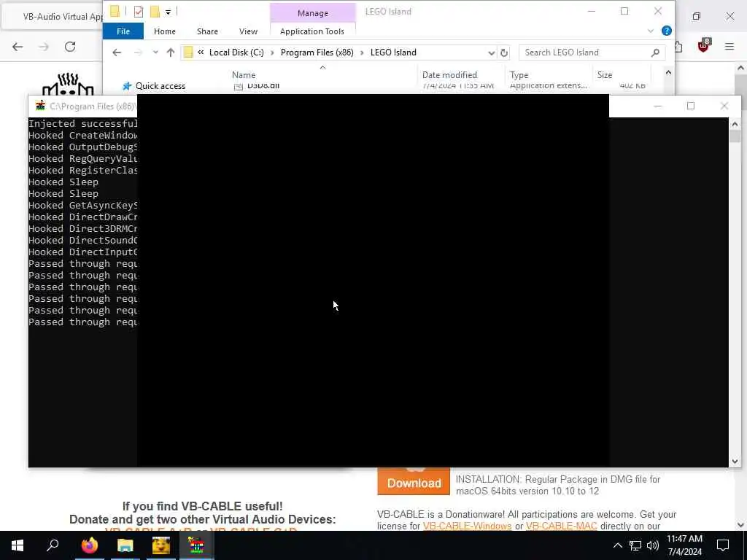This screenshot has width=747, height=560.
Task: Expand the Explorer ribbon chevron
Action: click(x=650, y=31)
